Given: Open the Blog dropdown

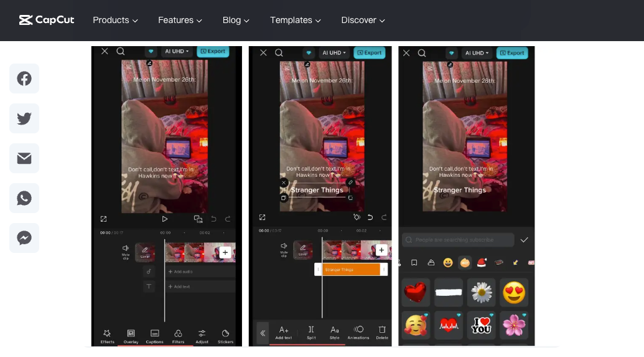Looking at the screenshot, I should [x=236, y=20].
